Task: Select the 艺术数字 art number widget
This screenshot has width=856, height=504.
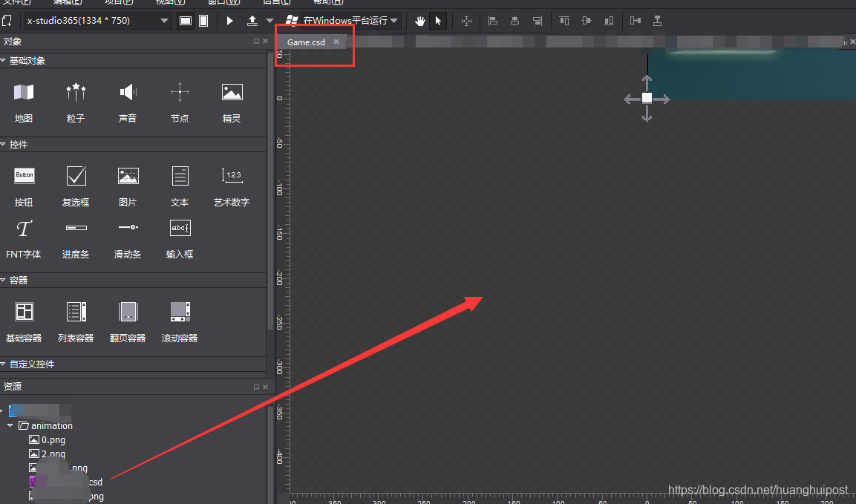Action: pos(232,186)
